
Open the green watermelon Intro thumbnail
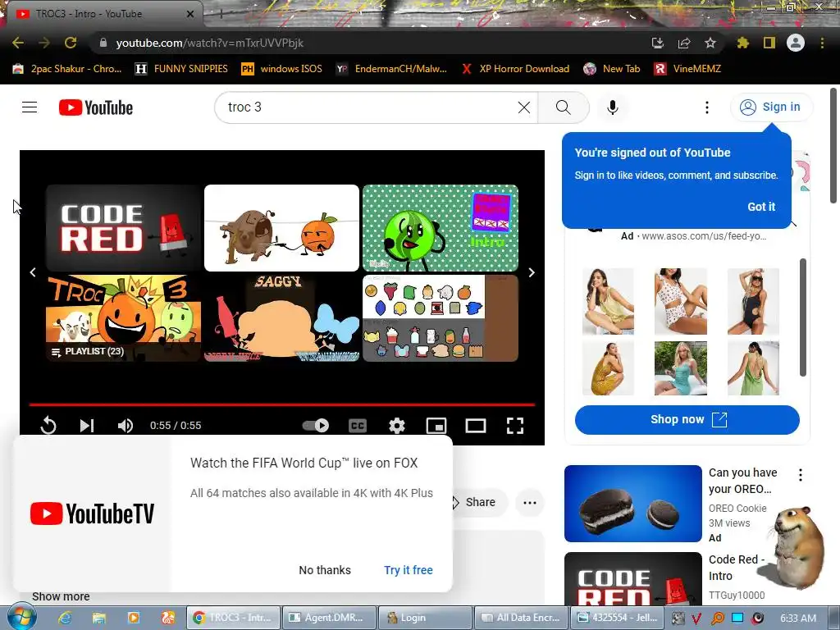point(441,228)
